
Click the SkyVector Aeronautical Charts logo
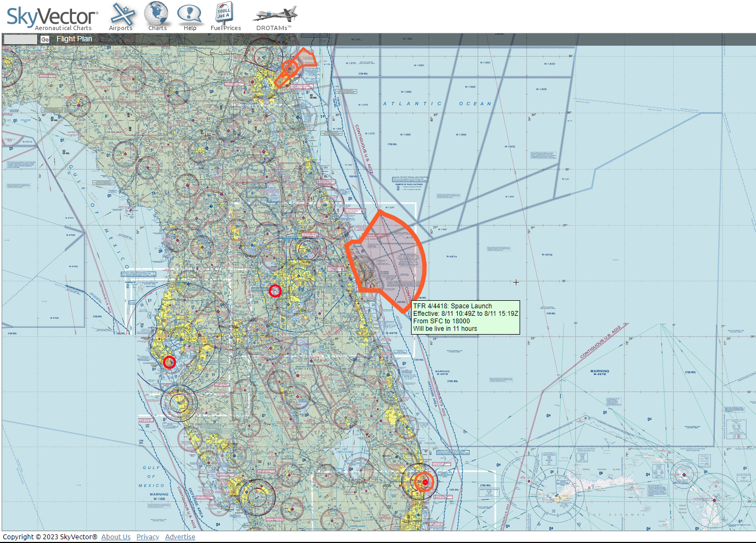(52, 18)
